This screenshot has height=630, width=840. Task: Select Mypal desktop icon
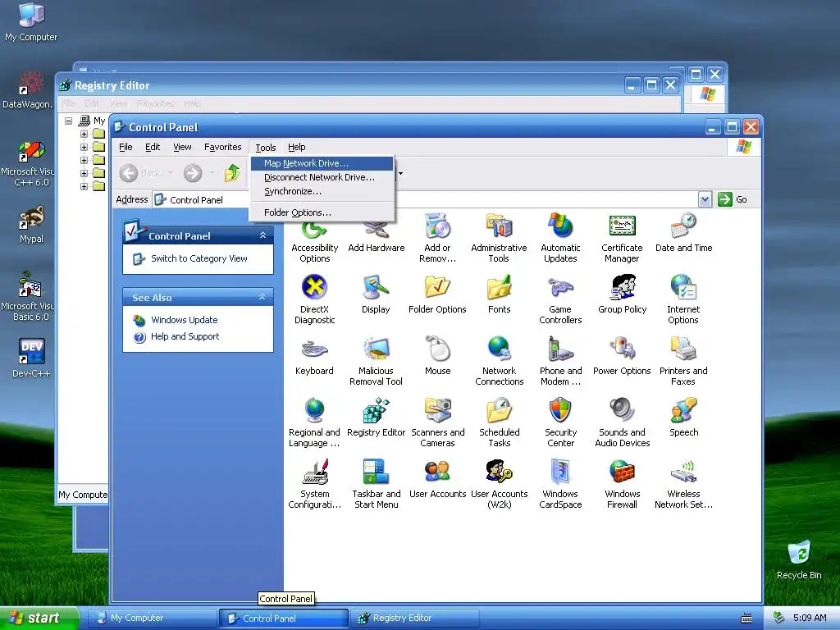click(31, 225)
